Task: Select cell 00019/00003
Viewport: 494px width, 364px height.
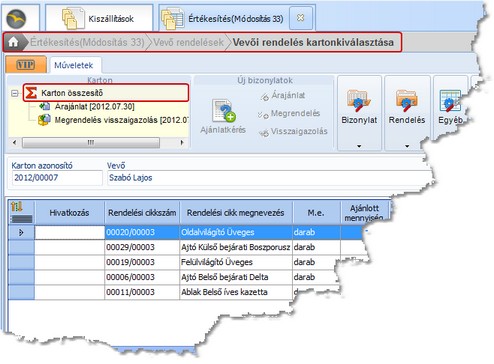Action: point(142,262)
